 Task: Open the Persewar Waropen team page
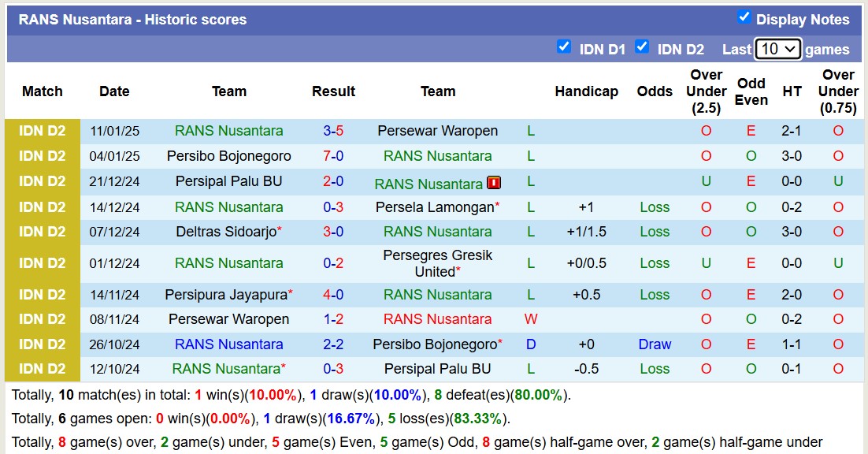coord(438,131)
